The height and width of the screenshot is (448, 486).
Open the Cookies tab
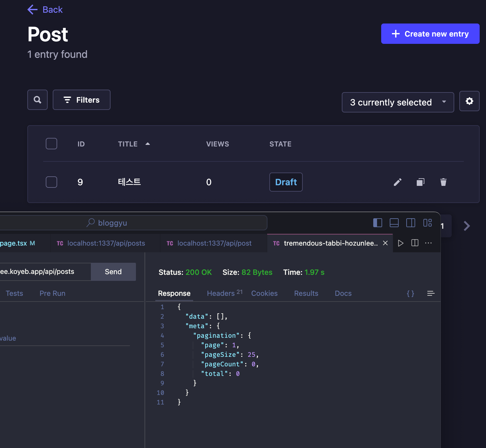[x=264, y=293]
